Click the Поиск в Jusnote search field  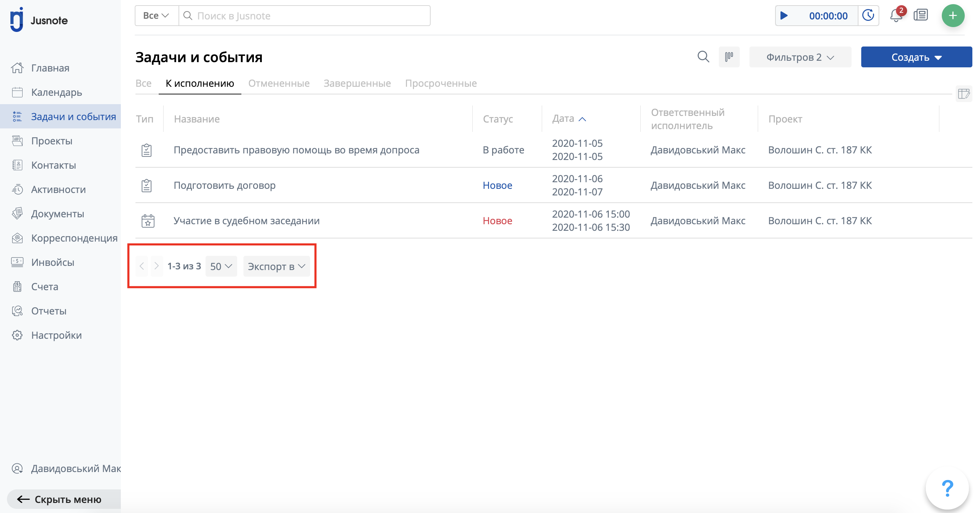click(x=304, y=16)
